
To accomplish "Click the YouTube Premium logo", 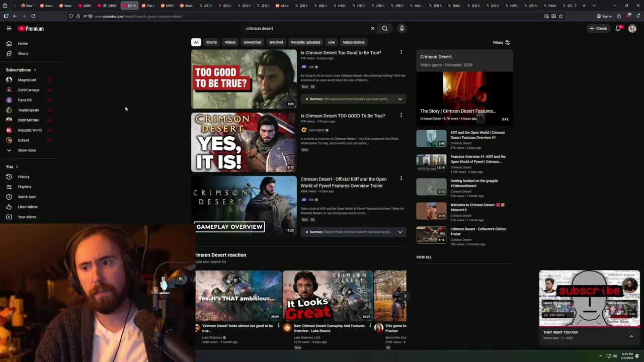I will [x=31, y=29].
